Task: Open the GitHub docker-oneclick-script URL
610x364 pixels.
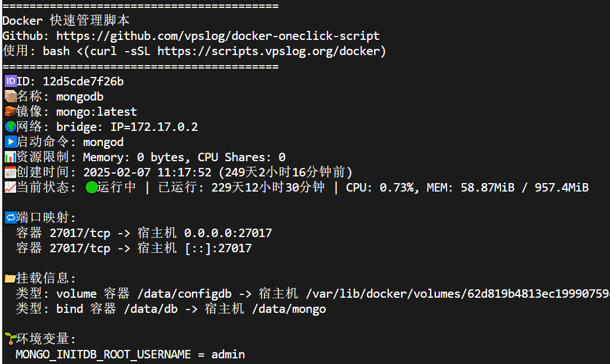Action: tap(218, 36)
